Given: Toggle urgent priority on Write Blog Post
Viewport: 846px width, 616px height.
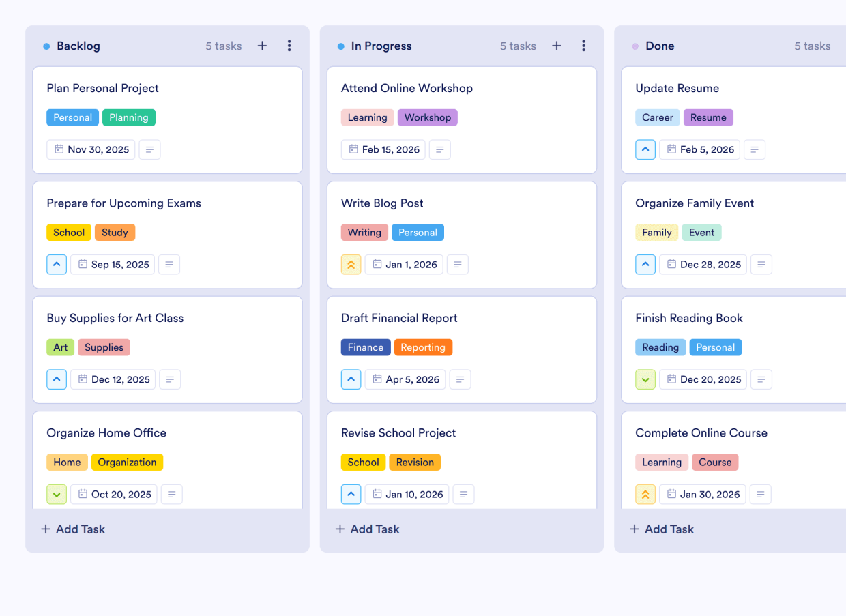Looking at the screenshot, I should point(351,264).
